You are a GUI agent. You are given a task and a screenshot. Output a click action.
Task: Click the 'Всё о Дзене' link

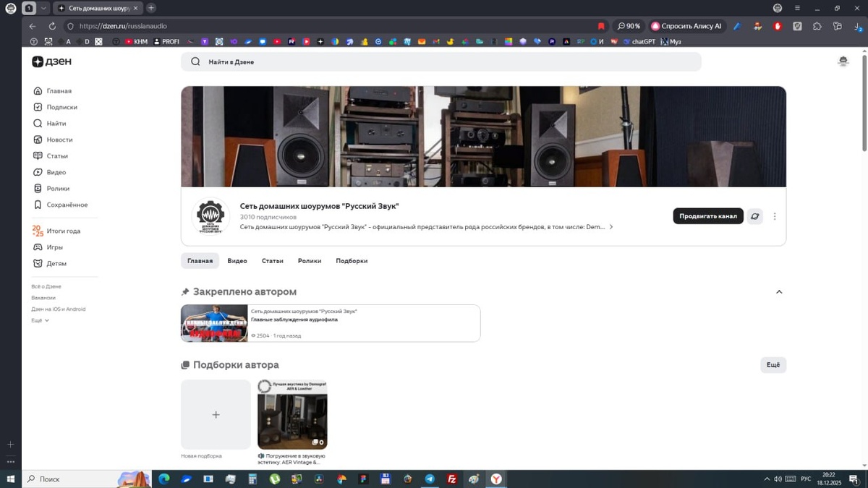point(46,286)
